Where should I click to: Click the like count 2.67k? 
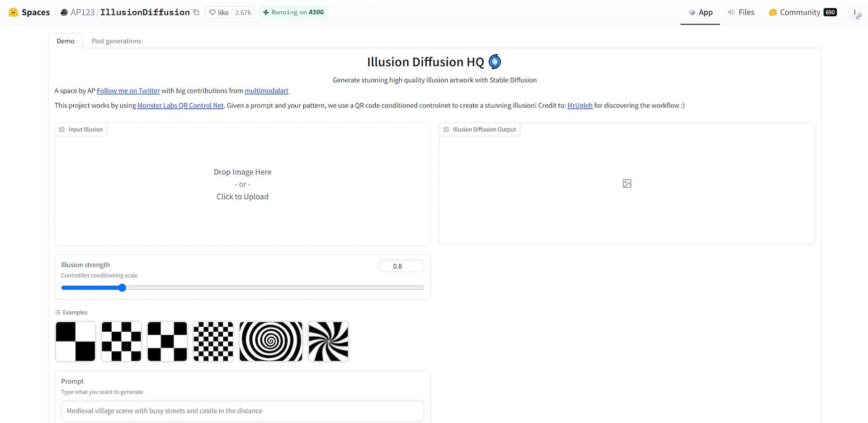(243, 12)
